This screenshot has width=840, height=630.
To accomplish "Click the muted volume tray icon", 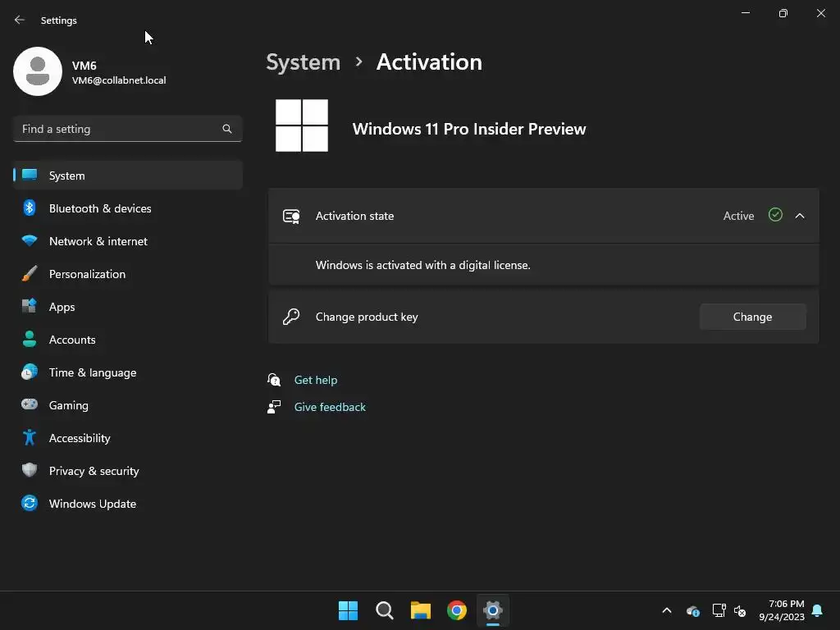I will (740, 610).
